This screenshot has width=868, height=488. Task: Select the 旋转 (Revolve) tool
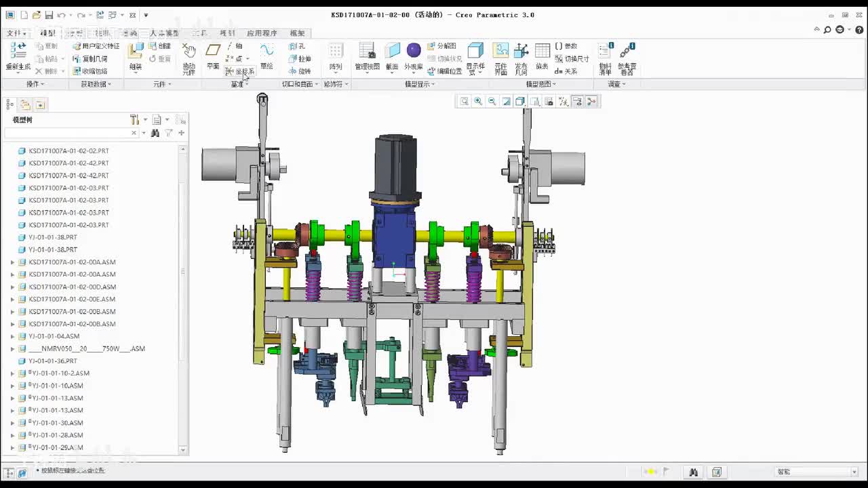coord(300,71)
